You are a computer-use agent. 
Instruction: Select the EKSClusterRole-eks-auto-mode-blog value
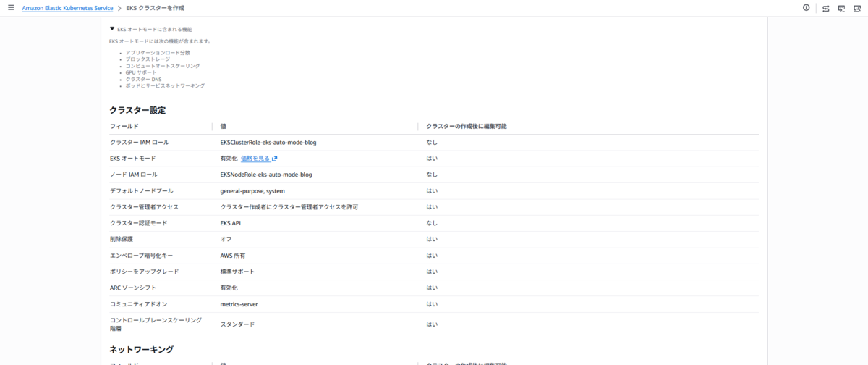[x=268, y=142]
